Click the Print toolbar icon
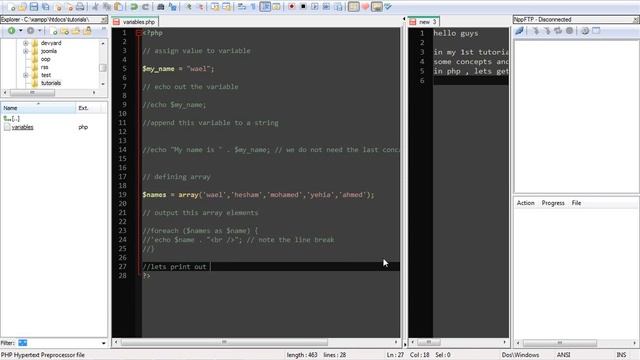Screen dimensions: 640x360 pos(80,7)
